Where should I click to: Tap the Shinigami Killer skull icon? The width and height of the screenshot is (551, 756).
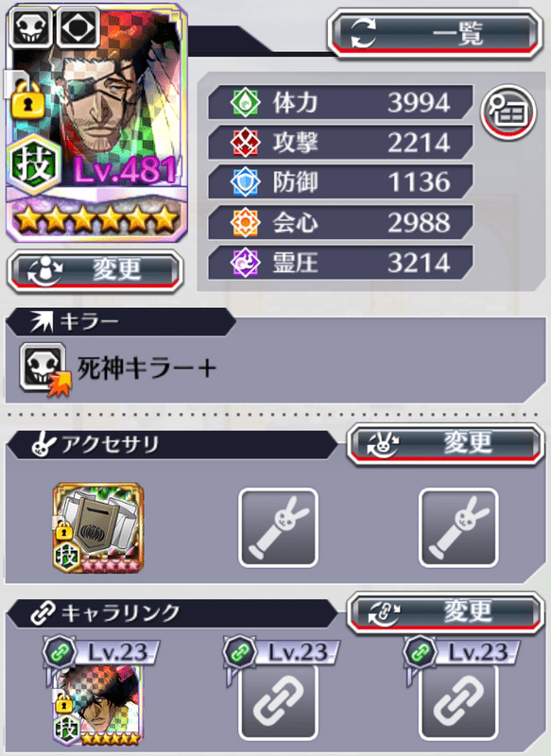coord(43,369)
